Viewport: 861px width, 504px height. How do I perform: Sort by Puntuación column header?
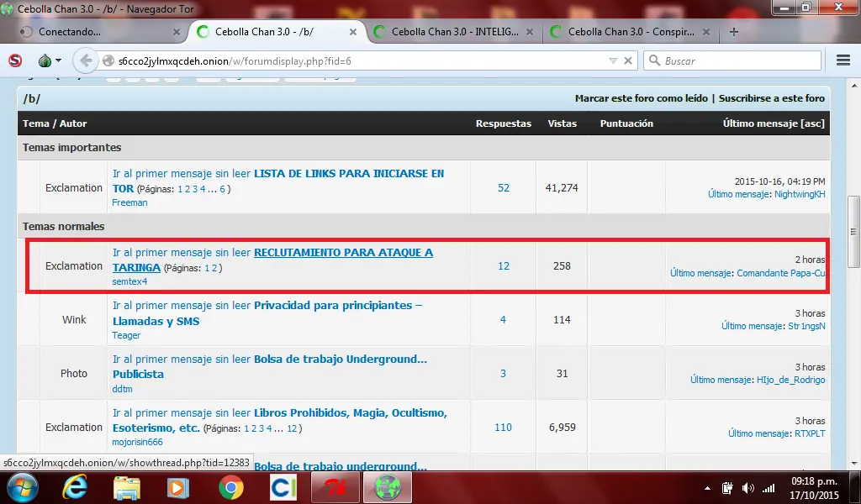[626, 123]
